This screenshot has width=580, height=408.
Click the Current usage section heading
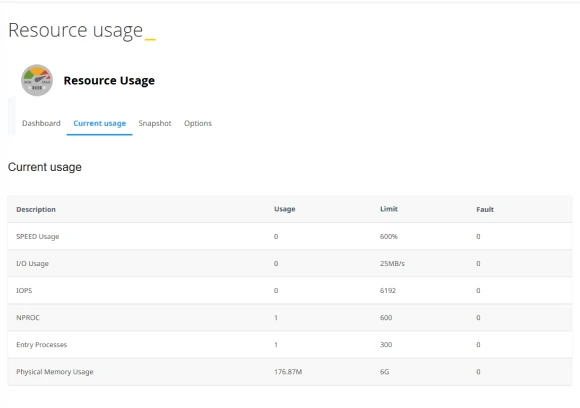click(x=45, y=167)
